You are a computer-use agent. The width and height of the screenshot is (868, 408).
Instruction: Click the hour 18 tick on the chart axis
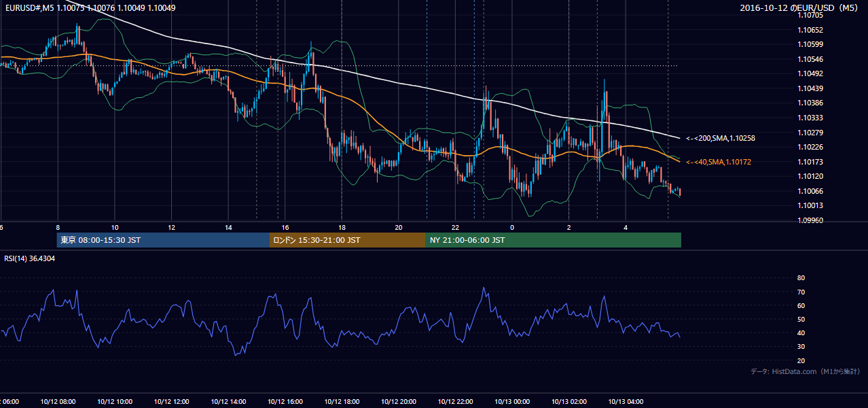click(342, 227)
